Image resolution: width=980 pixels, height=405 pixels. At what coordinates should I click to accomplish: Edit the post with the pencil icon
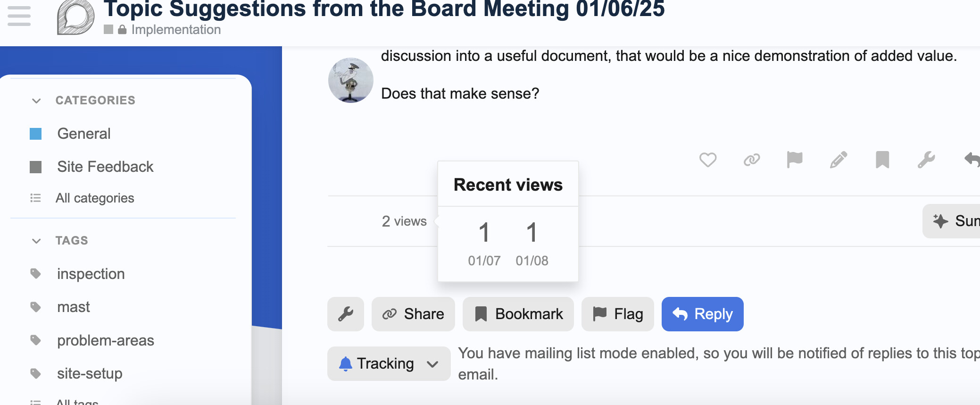tap(839, 160)
